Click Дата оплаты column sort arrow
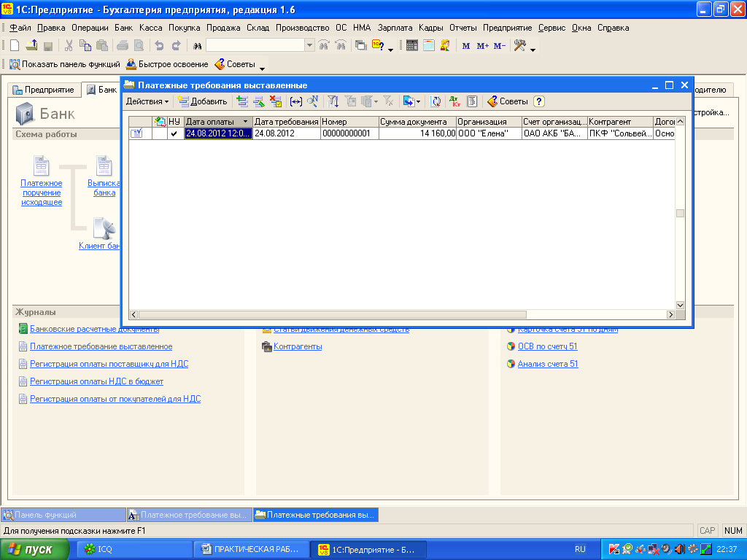This screenshot has width=747, height=560. click(245, 122)
